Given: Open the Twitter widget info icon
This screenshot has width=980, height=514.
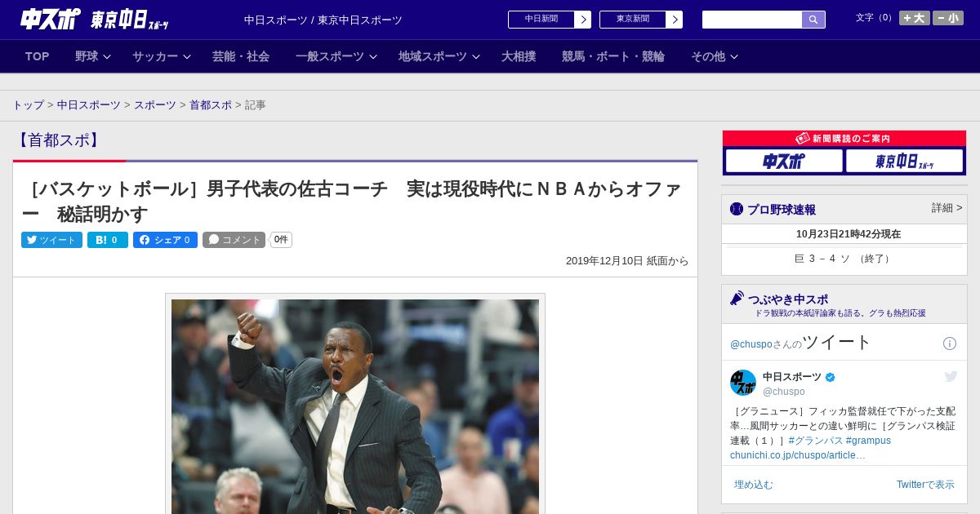Looking at the screenshot, I should tap(950, 343).
